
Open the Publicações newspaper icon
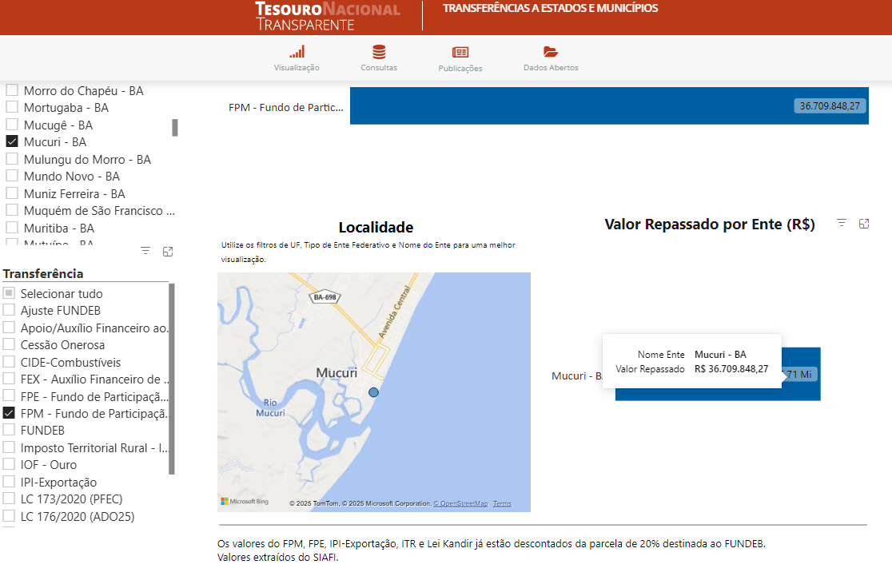(x=460, y=52)
